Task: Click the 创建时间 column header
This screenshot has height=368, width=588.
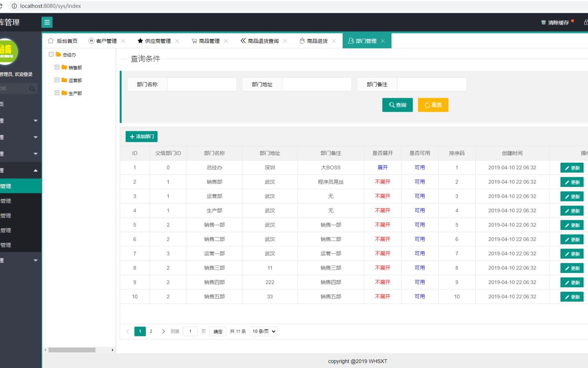Action: coord(512,153)
